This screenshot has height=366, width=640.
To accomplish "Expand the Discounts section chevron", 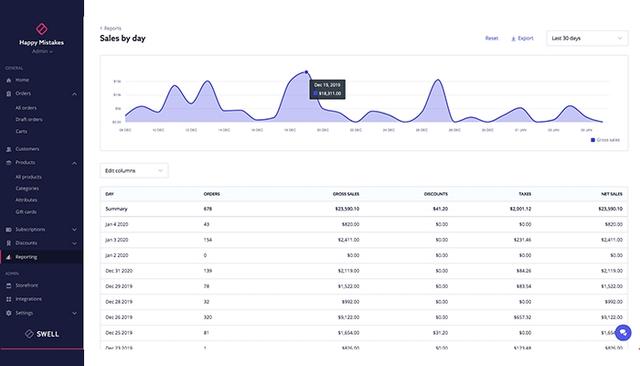I will coord(74,243).
